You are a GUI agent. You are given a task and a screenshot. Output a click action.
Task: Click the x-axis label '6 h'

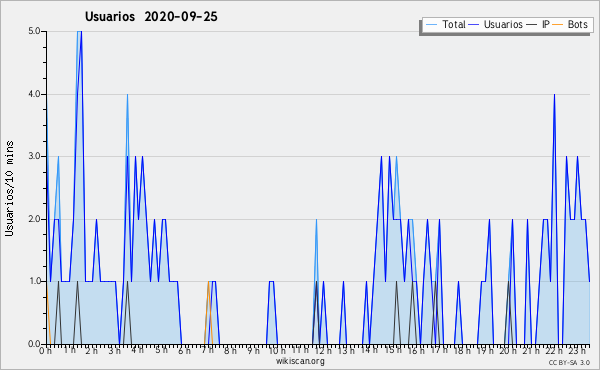(x=184, y=351)
